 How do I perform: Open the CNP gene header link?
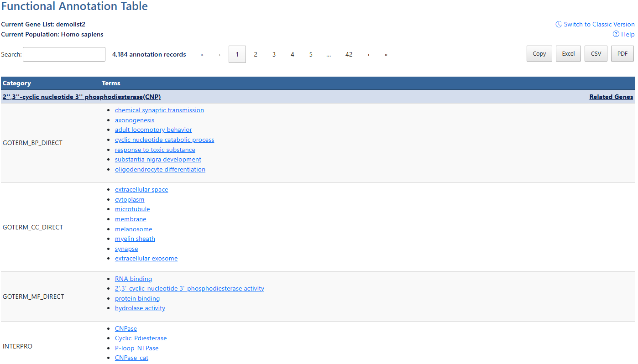pos(81,97)
